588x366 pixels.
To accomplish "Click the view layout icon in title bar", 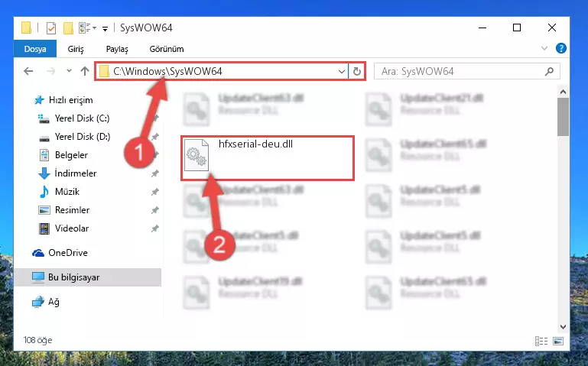I will [84, 28].
